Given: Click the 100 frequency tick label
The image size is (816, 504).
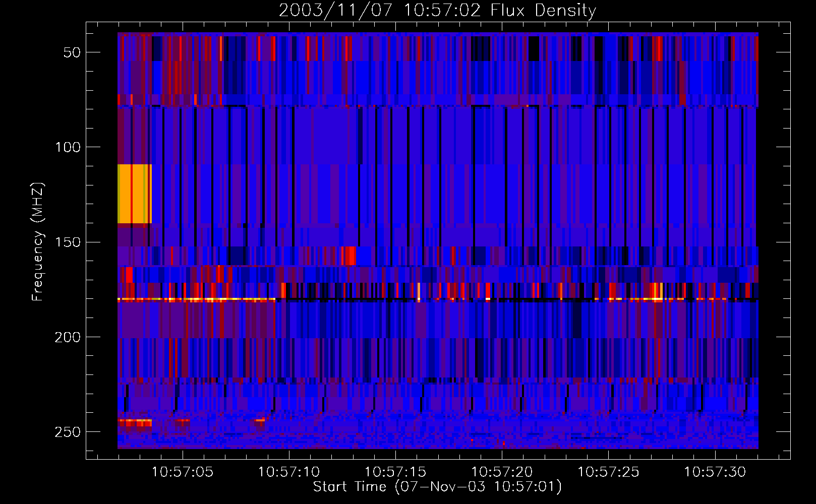Looking at the screenshot, I should (x=68, y=147).
